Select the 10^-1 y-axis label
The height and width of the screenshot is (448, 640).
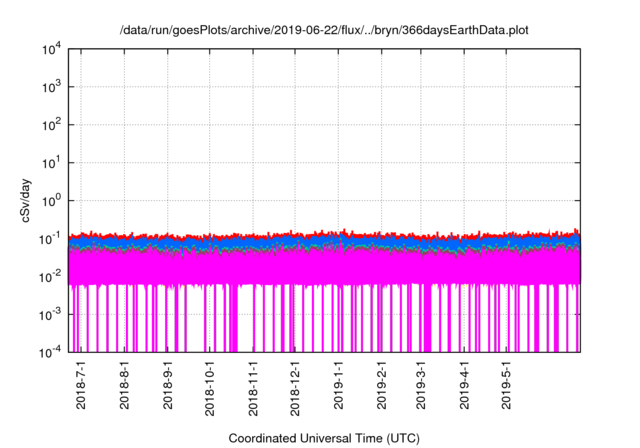click(x=50, y=239)
